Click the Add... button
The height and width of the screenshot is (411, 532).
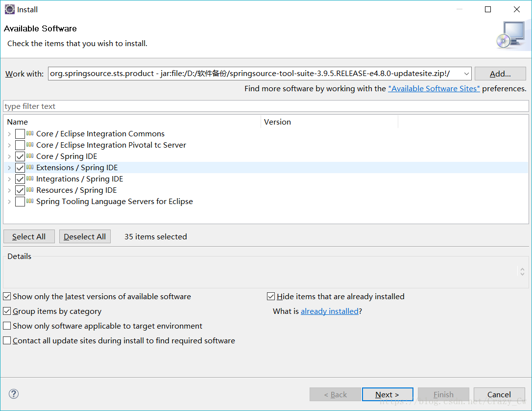(x=500, y=74)
